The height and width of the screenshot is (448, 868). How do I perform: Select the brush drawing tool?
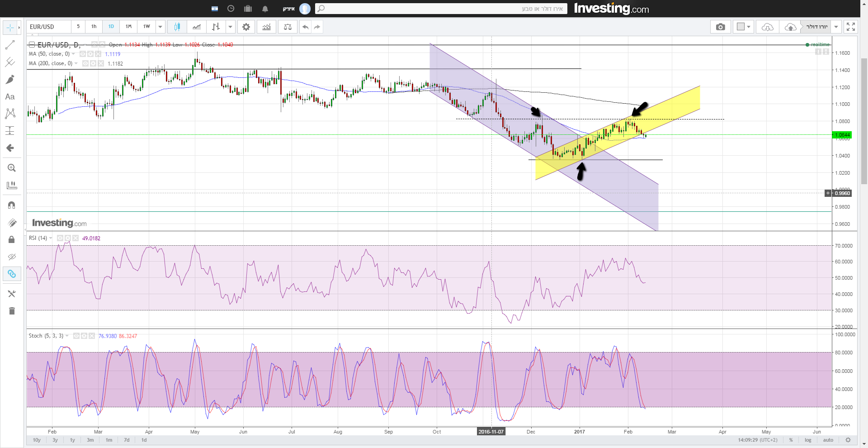click(x=10, y=80)
